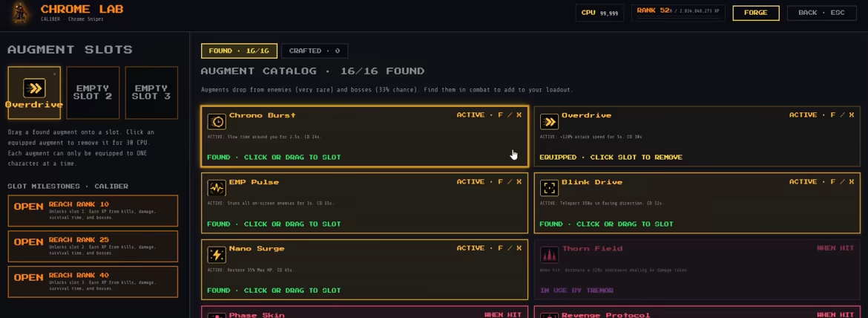This screenshot has width=868, height=318.
Task: Click the 'Augment Catalog · 16/16 Found' heading
Action: (x=312, y=71)
